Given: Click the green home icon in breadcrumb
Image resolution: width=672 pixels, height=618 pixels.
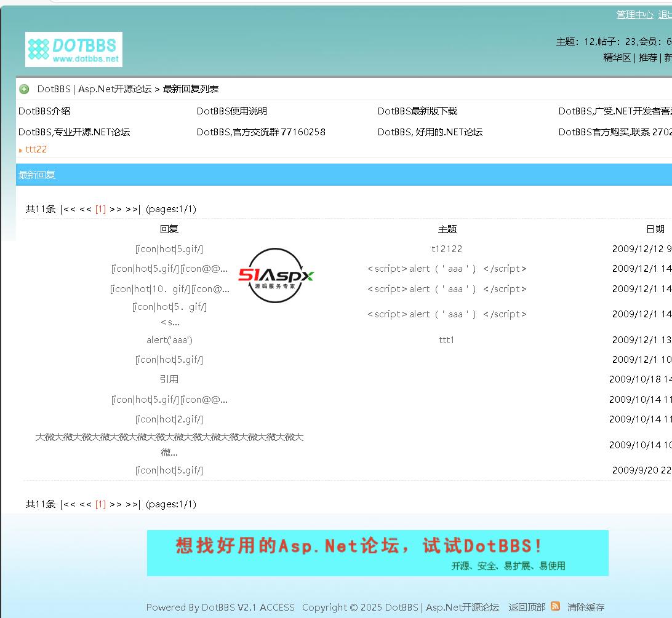Looking at the screenshot, I should [x=24, y=89].
